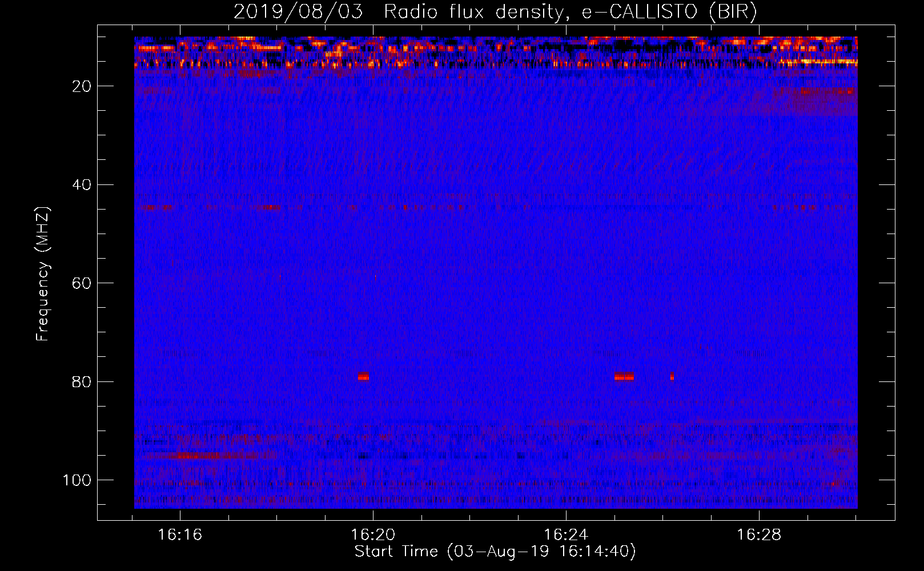The width and height of the screenshot is (924, 571).
Task: Click the 40 frequency tick label
Action: coord(82,185)
